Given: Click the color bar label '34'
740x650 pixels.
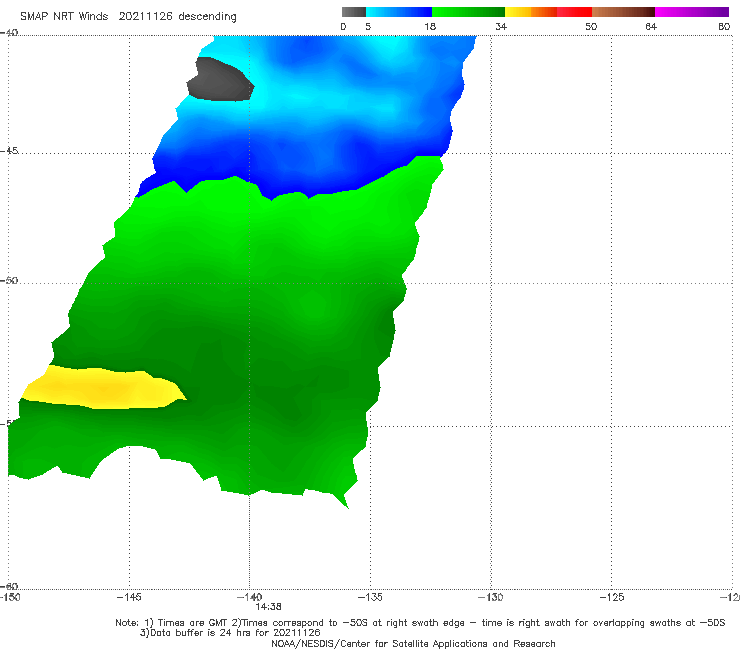Looking at the screenshot, I should (501, 26).
